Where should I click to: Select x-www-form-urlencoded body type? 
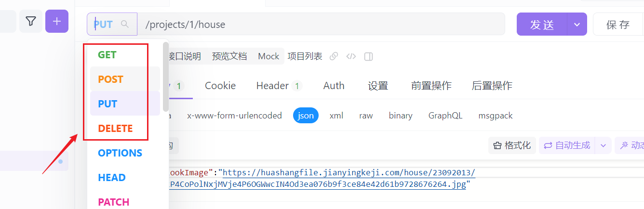pyautogui.click(x=234, y=116)
